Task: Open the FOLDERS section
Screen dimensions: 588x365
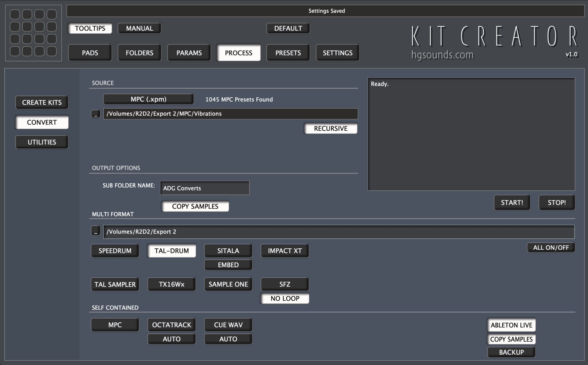Action: coord(140,53)
